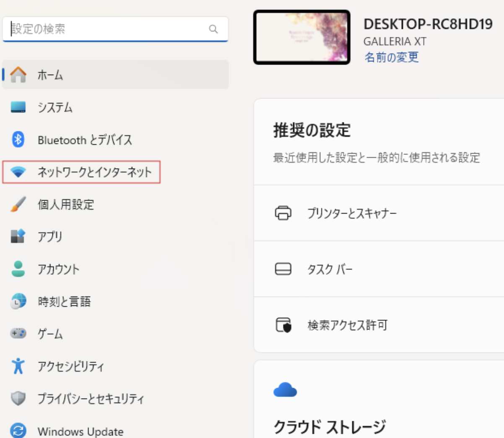Click the Privacy and security shield icon
This screenshot has width=504, height=438.
pyautogui.click(x=18, y=398)
